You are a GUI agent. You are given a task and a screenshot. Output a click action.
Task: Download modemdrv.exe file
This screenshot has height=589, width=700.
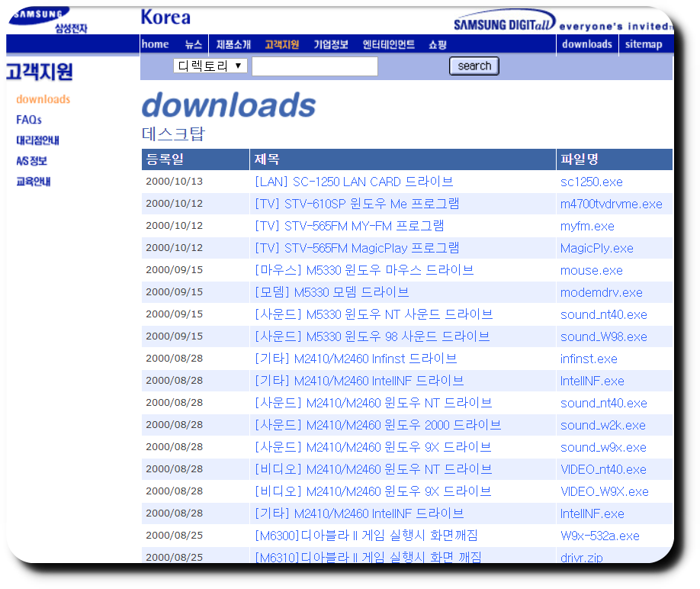click(x=602, y=292)
